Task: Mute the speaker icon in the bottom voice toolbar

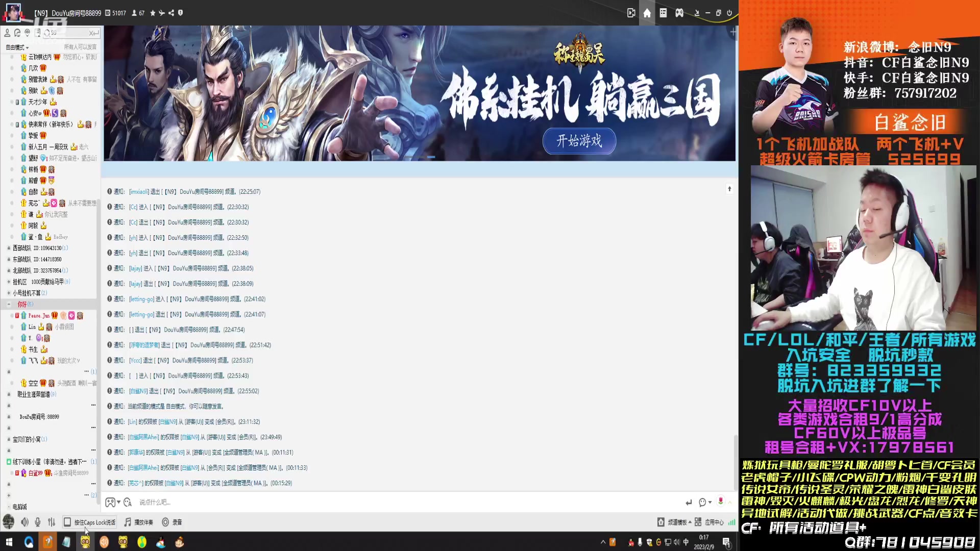Action: (x=24, y=522)
